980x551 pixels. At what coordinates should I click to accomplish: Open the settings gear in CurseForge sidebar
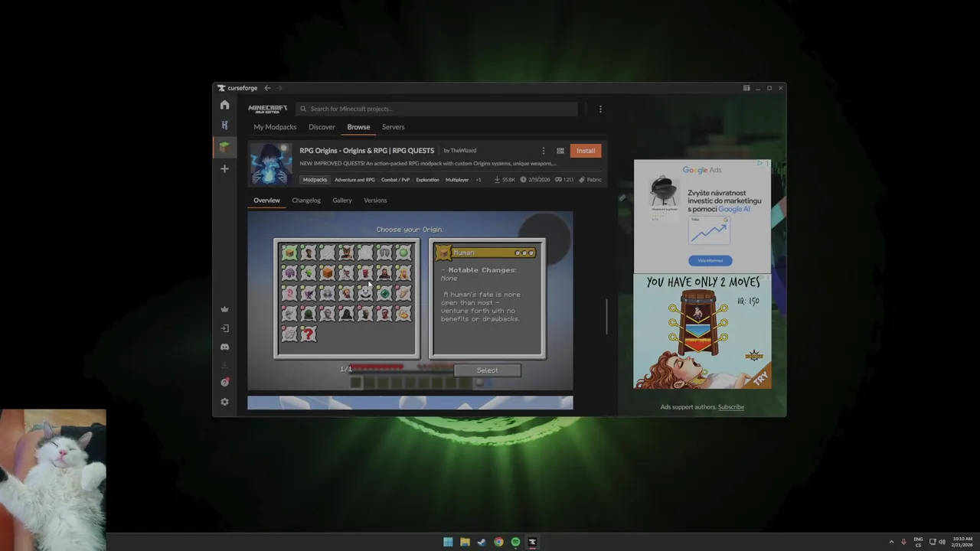pyautogui.click(x=224, y=402)
